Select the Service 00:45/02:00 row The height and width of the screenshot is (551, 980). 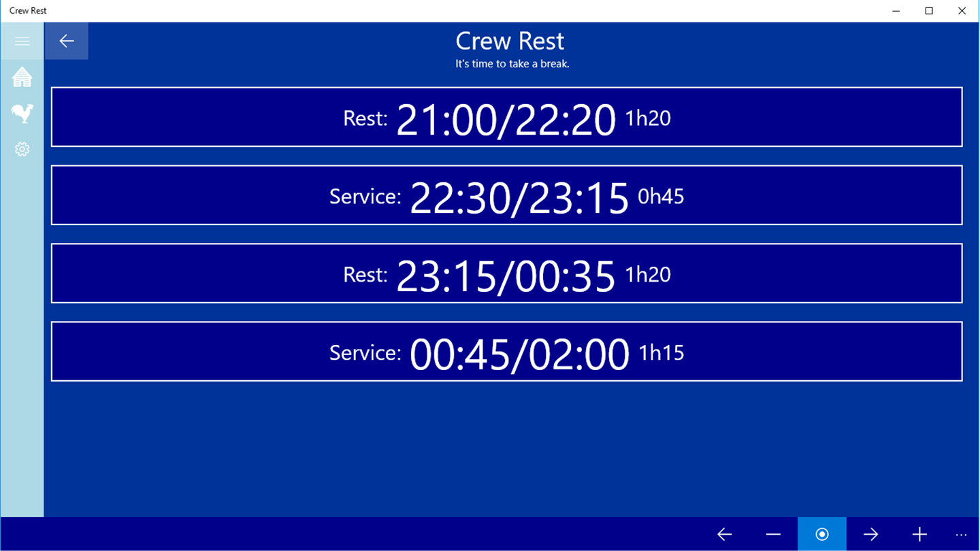coord(506,352)
